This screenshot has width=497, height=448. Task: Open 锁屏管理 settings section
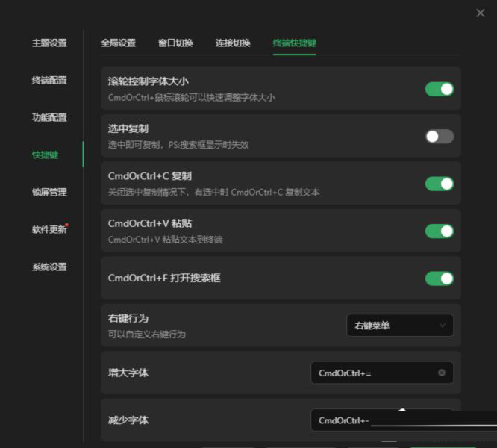pyautogui.click(x=49, y=193)
